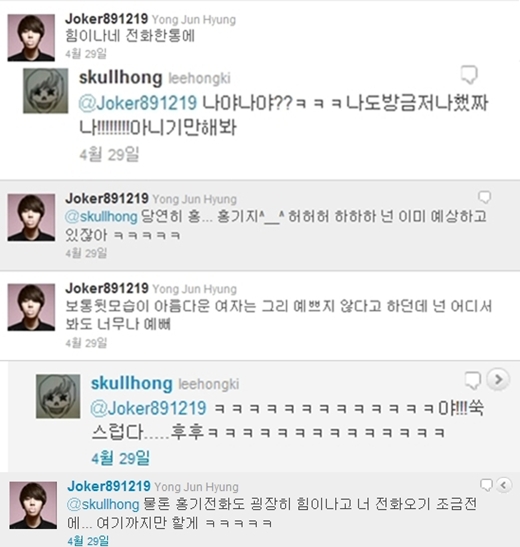This screenshot has height=547, width=520.
Task: Click the reply bubble icon on first skullhong tweet
Action: pyautogui.click(x=469, y=75)
